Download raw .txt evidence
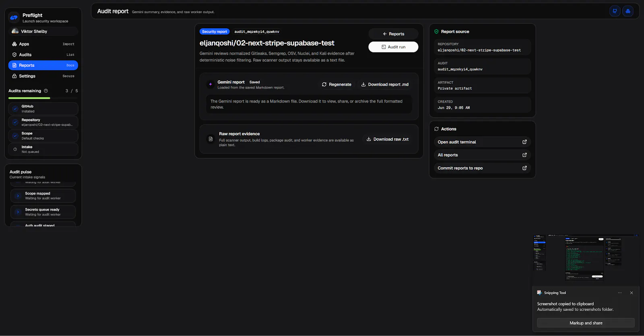This screenshot has height=336, width=644. 387,139
